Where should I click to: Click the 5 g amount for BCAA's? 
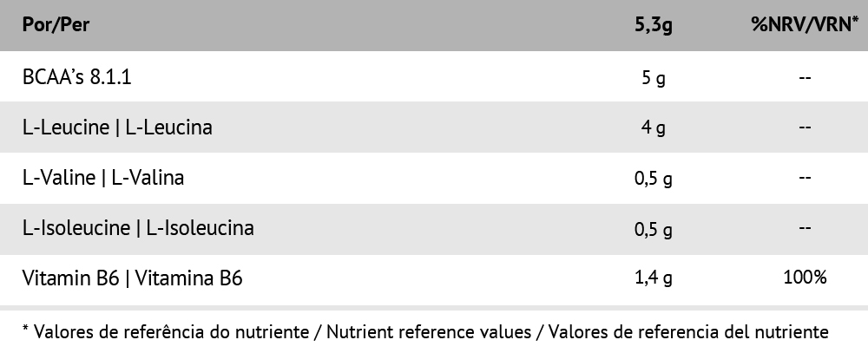coord(654,78)
